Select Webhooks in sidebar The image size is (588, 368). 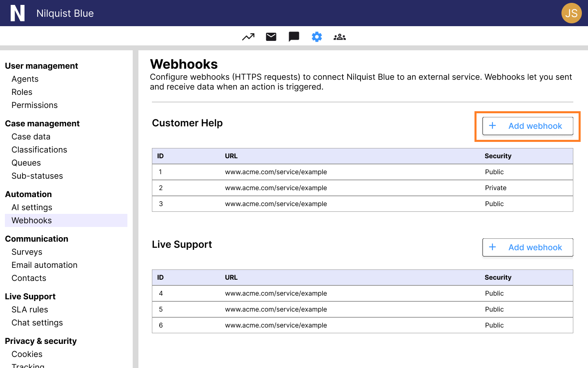coord(66,220)
